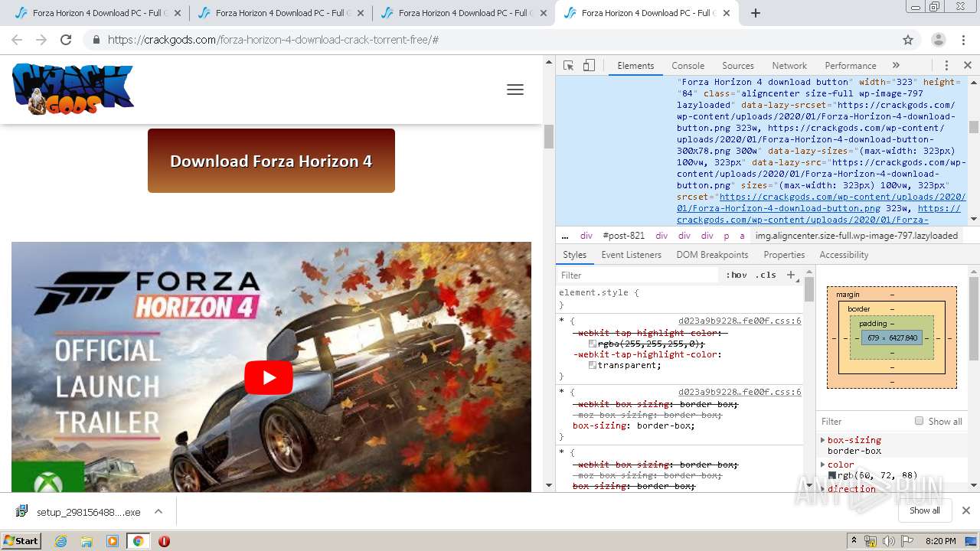Open the DOM Breakpoints pane
Viewport: 980px width, 551px height.
point(712,255)
